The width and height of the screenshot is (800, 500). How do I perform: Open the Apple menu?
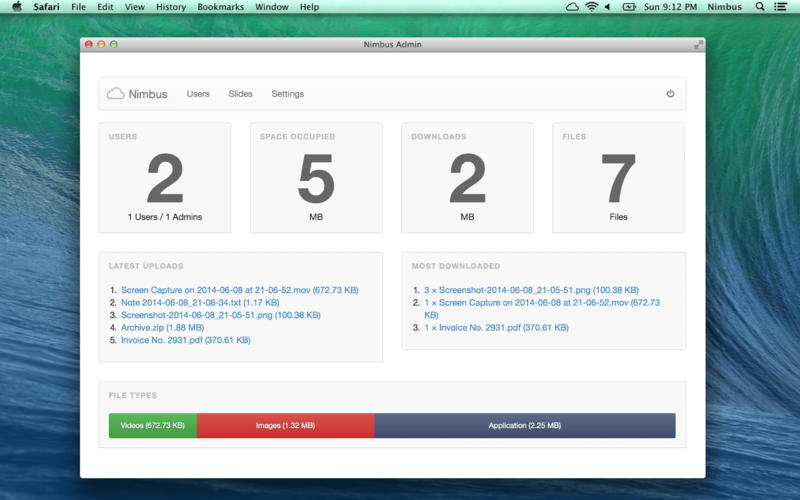[x=17, y=7]
